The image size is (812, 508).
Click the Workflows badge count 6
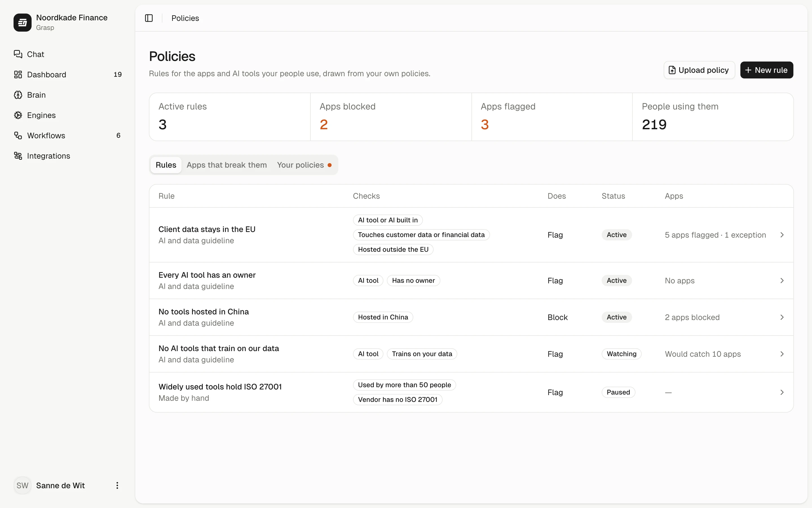(118, 135)
